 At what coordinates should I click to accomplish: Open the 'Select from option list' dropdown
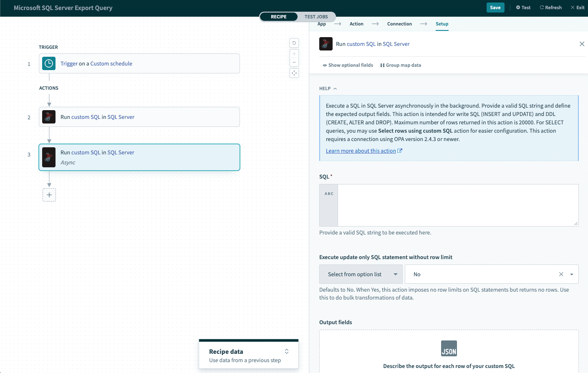click(x=361, y=274)
